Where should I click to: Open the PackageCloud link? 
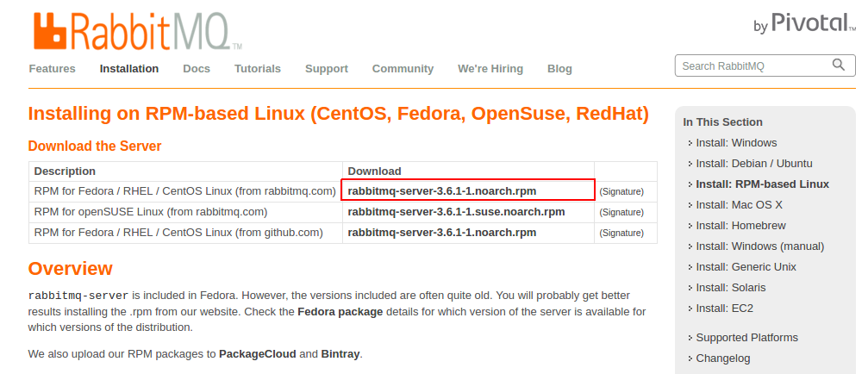click(258, 353)
